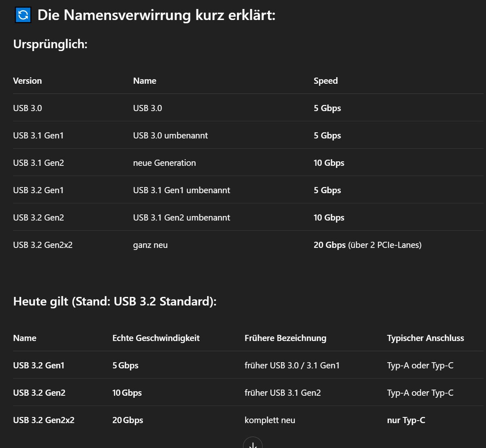
Task: Click the bold 'nur Typ-C' cell
Action: pyautogui.click(x=406, y=420)
